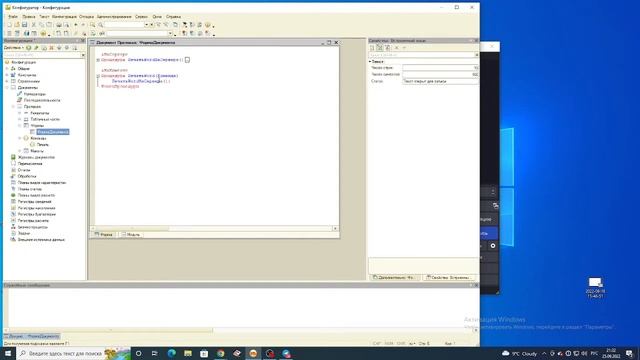
Task: Click the New document toolbar icon
Action: (9, 25)
